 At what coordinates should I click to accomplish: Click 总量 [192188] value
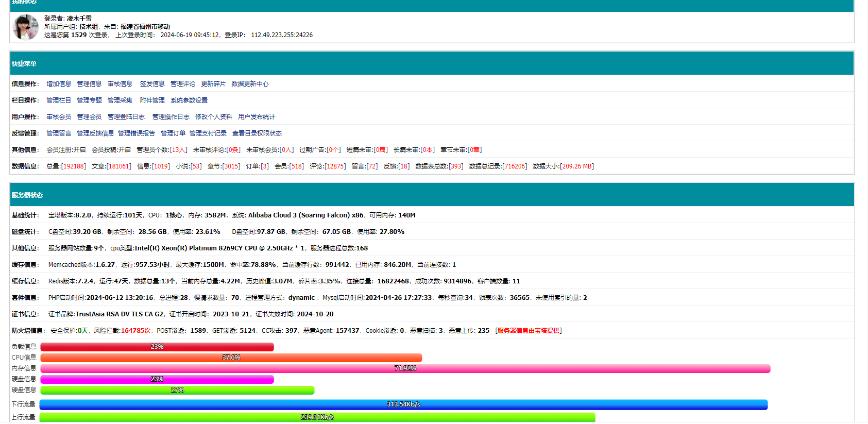[73, 166]
